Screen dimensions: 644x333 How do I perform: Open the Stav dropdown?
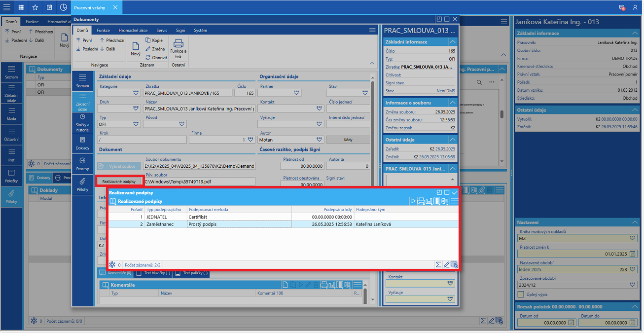pos(365,93)
